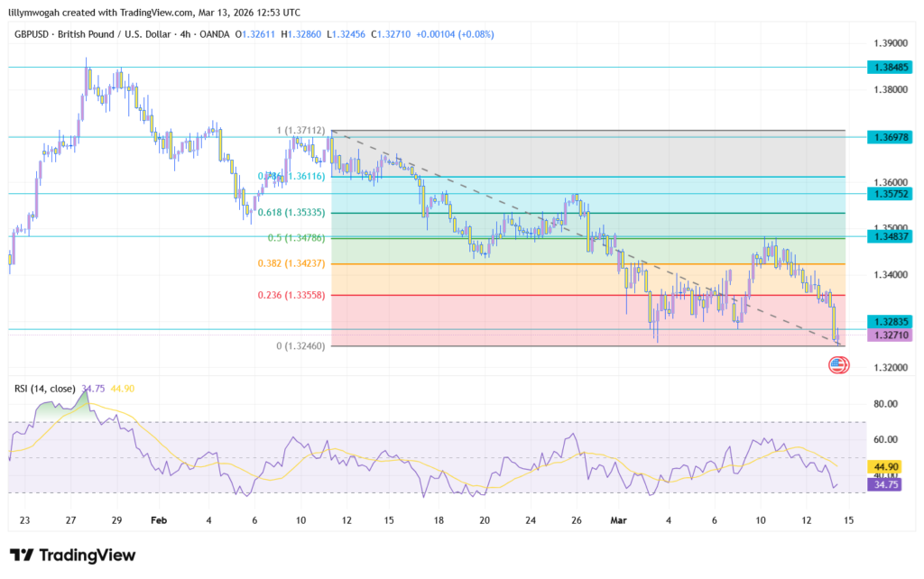Click the RSI (14, close) indicator legend
The width and height of the screenshot is (924, 579).
click(x=45, y=389)
